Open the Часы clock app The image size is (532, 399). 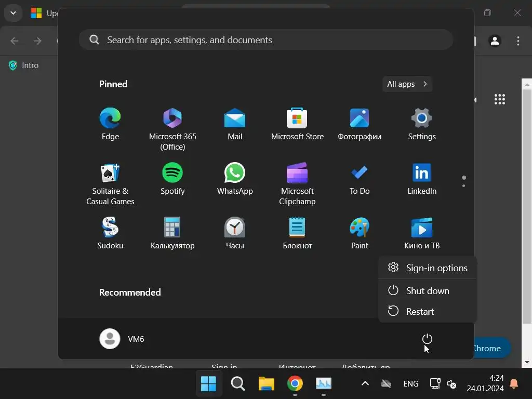tap(235, 233)
